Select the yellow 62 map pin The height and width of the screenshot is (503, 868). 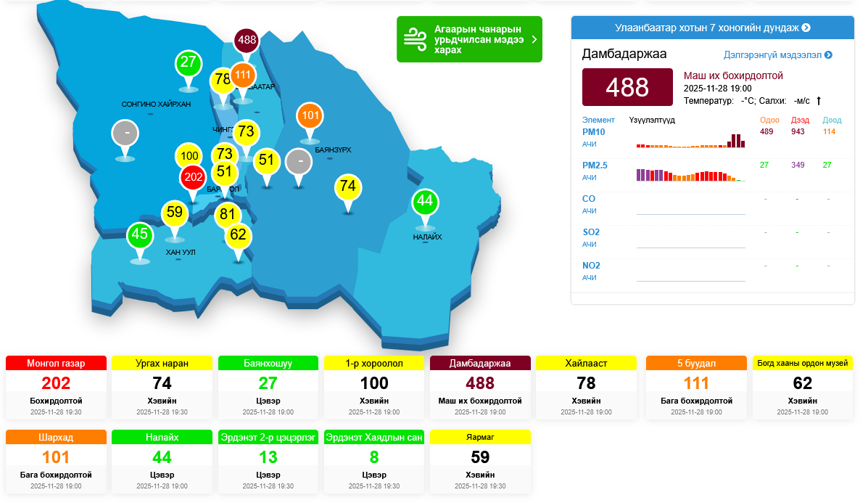(238, 235)
